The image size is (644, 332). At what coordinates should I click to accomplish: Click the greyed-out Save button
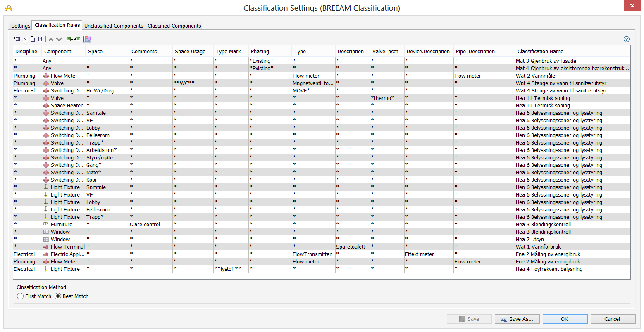click(x=469, y=319)
